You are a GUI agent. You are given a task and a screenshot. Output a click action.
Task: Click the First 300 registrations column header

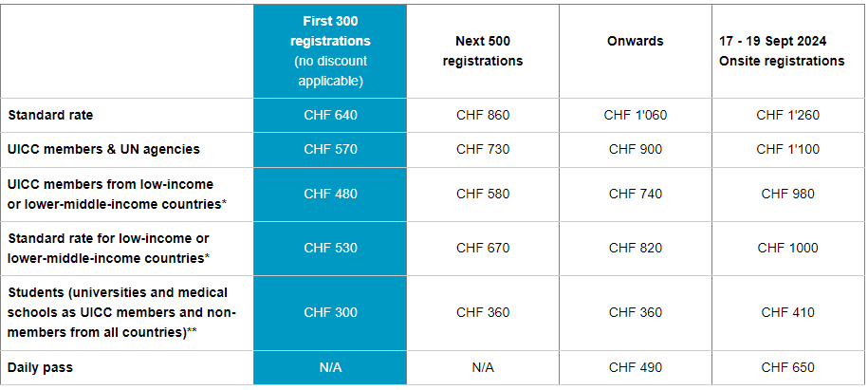(x=330, y=51)
